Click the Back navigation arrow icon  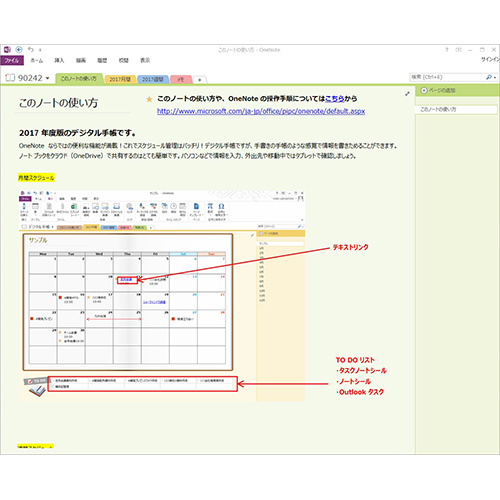(x=19, y=50)
